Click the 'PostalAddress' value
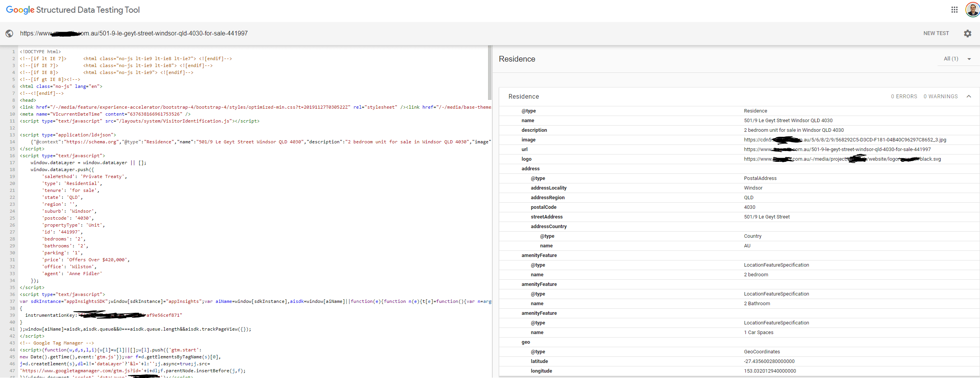Screen dimensions: 980x378 click(x=760, y=178)
